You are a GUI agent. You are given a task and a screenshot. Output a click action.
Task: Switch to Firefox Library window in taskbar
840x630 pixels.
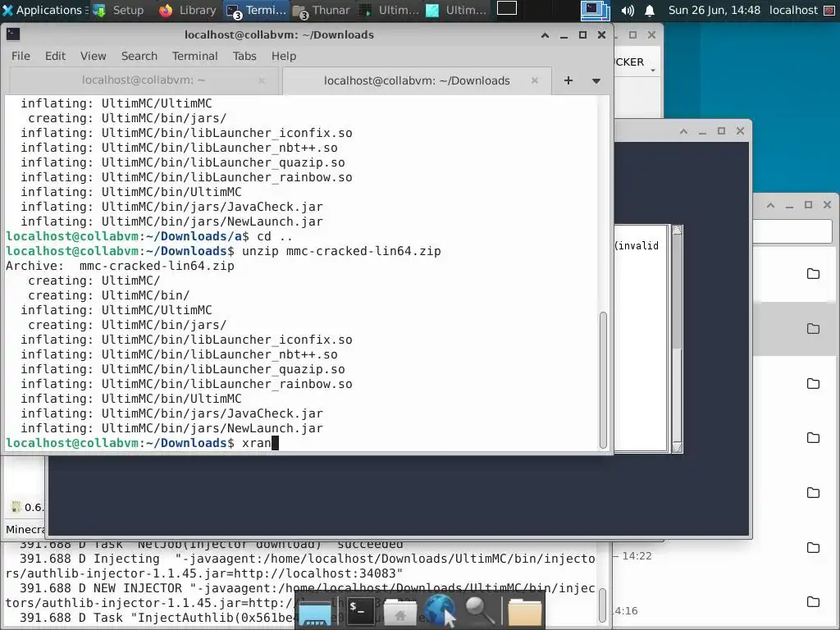188,10
